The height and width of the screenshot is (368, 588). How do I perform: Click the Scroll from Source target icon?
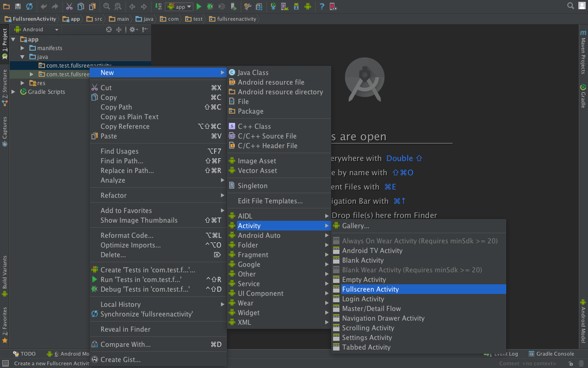(109, 29)
